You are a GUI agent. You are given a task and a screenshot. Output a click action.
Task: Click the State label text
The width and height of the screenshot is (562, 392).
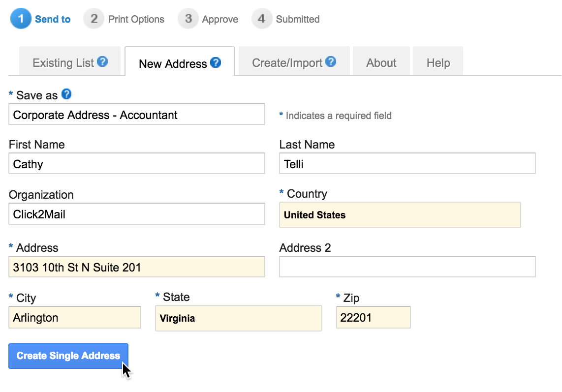176,297
